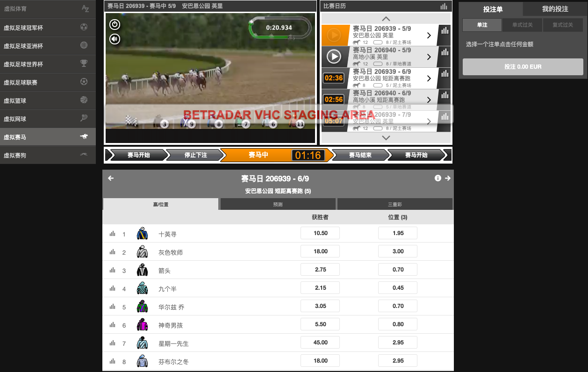Mute the race video sound
Screen dimensions: 588x372
[x=115, y=39]
